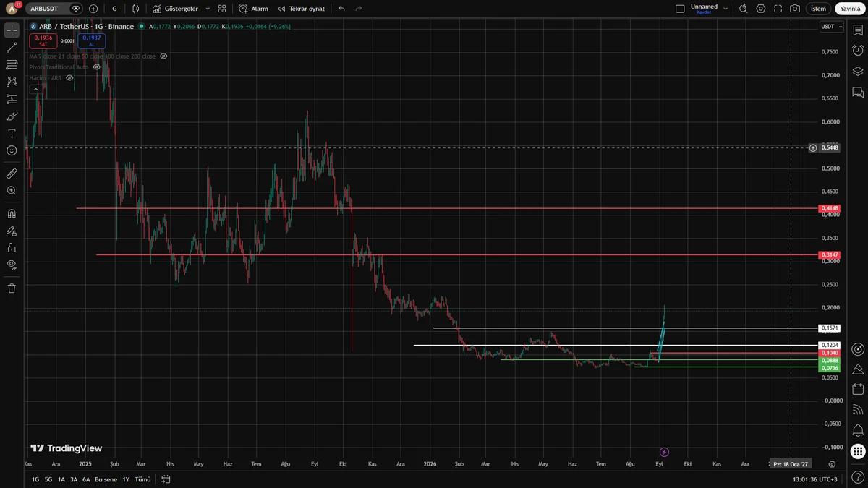Select the 6A date range tab
The width and height of the screenshot is (868, 488).
pyautogui.click(x=86, y=479)
